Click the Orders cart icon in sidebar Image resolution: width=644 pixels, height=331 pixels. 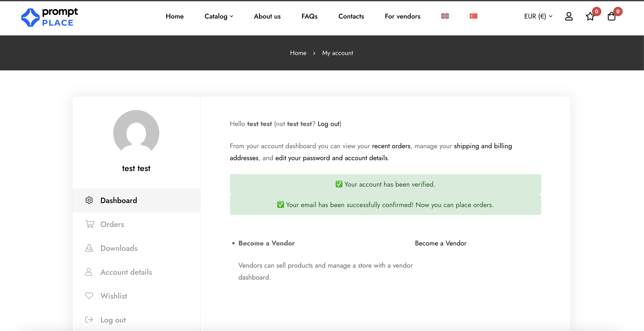[x=90, y=224]
